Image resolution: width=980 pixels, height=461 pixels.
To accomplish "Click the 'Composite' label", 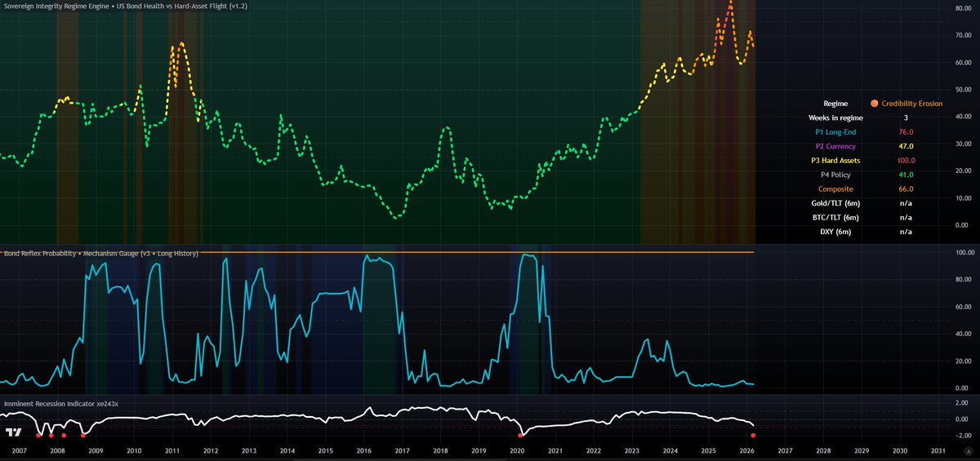I will pos(834,189).
